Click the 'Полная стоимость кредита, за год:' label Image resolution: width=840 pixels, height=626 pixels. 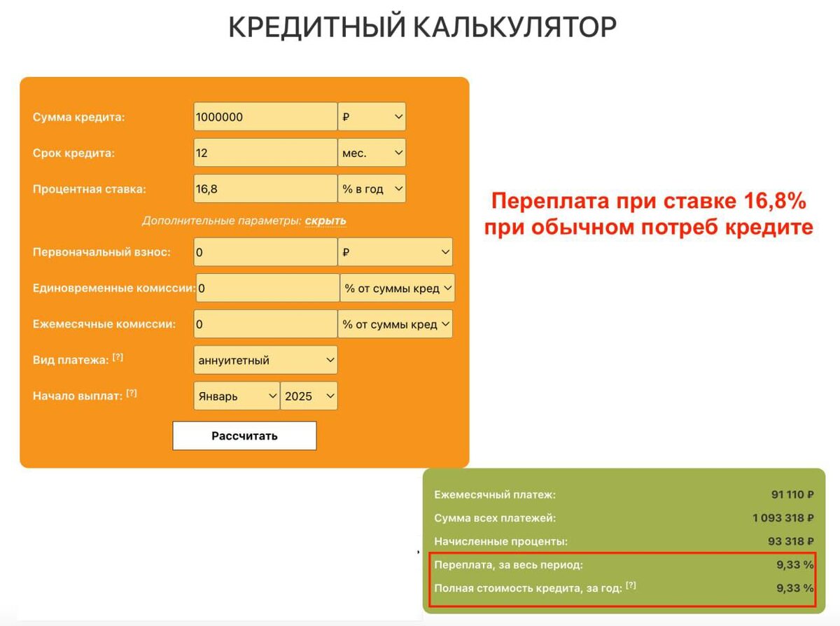528,588
